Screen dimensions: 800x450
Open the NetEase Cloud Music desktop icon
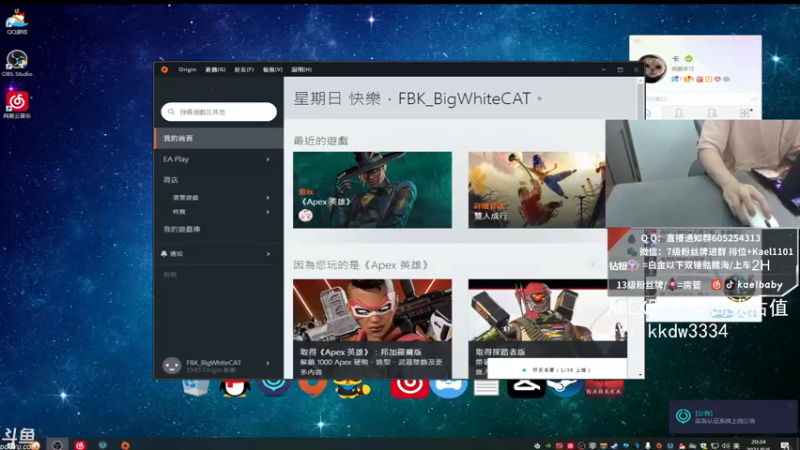tap(17, 105)
